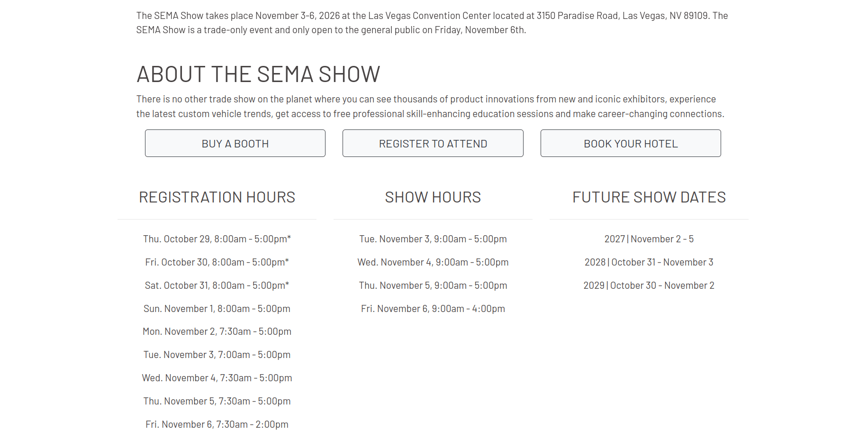Open the BOOK YOUR HOTEL button
Viewport: 868px width, 441px height.
pyautogui.click(x=631, y=143)
